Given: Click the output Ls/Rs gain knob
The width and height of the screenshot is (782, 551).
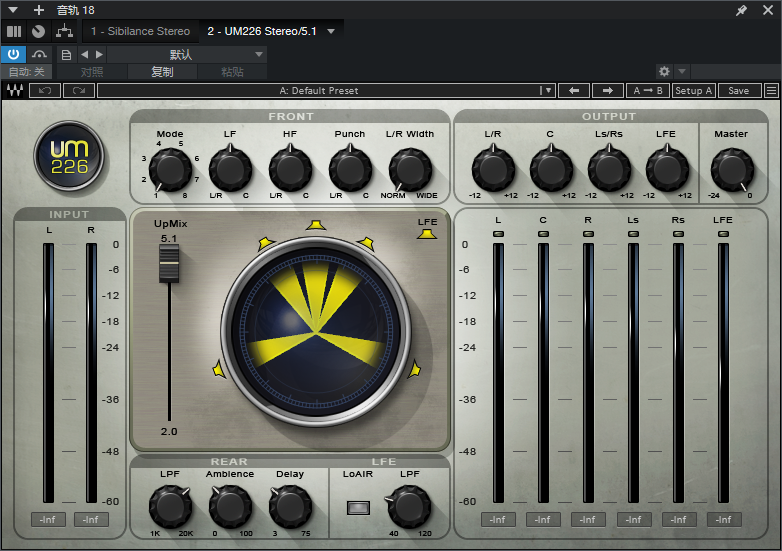Looking at the screenshot, I should point(609,169).
